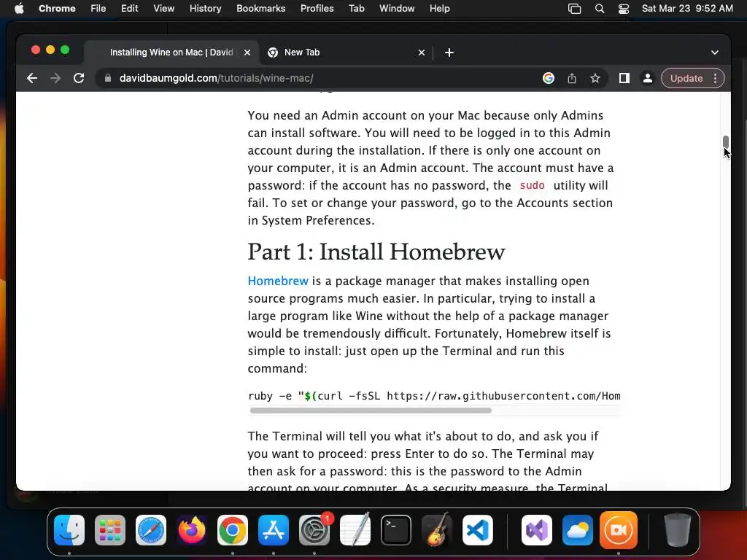Launch Safari from the Dock
The height and width of the screenshot is (560, 747).
(x=151, y=530)
